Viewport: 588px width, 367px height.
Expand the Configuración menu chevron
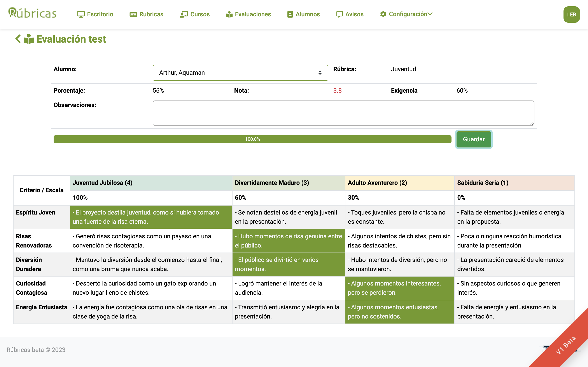click(430, 14)
